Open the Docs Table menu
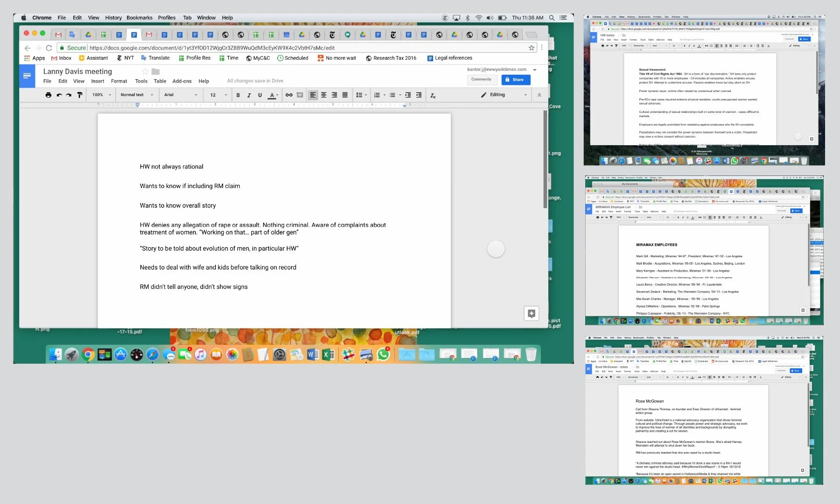The height and width of the screenshot is (504, 840). pos(160,81)
